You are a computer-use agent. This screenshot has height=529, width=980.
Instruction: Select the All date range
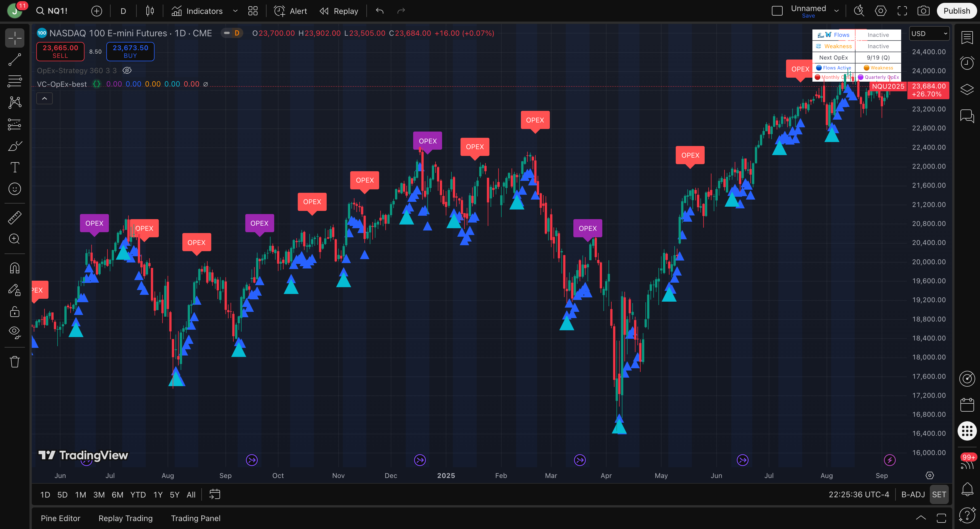tap(191, 495)
